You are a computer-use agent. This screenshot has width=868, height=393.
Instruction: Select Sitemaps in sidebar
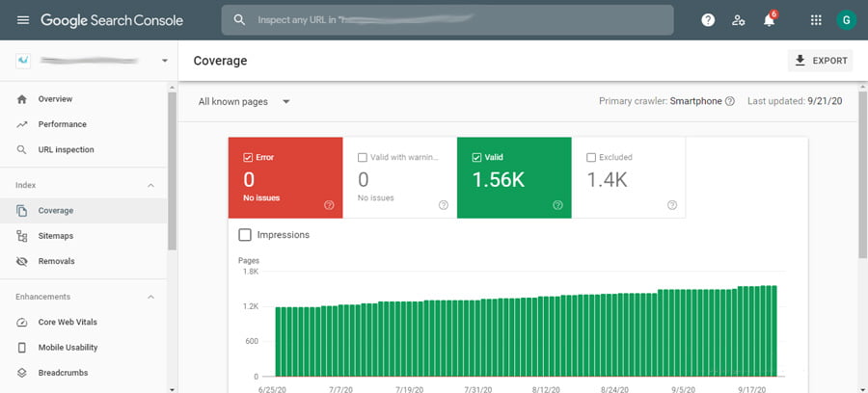[84, 236]
